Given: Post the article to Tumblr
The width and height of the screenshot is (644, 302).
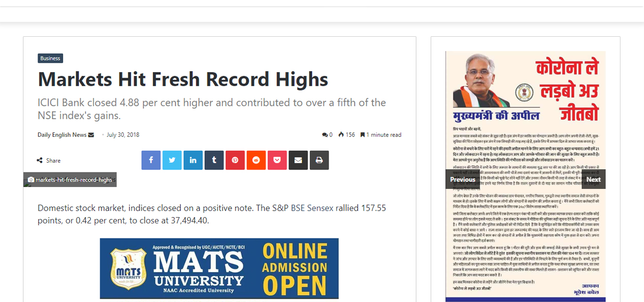Looking at the screenshot, I should (214, 160).
